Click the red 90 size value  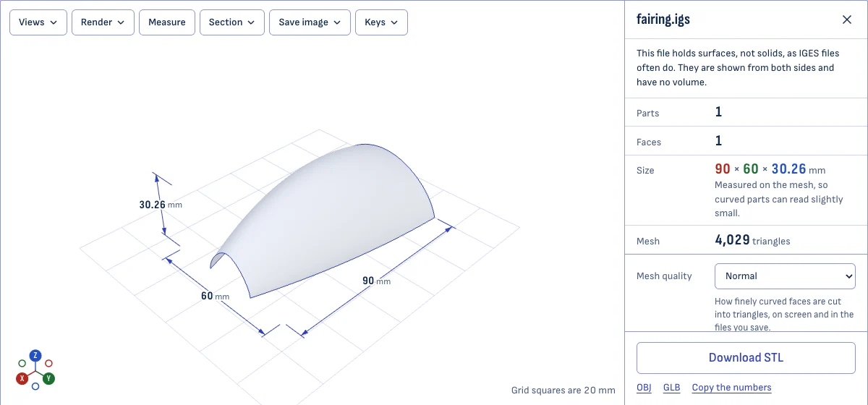[723, 169]
